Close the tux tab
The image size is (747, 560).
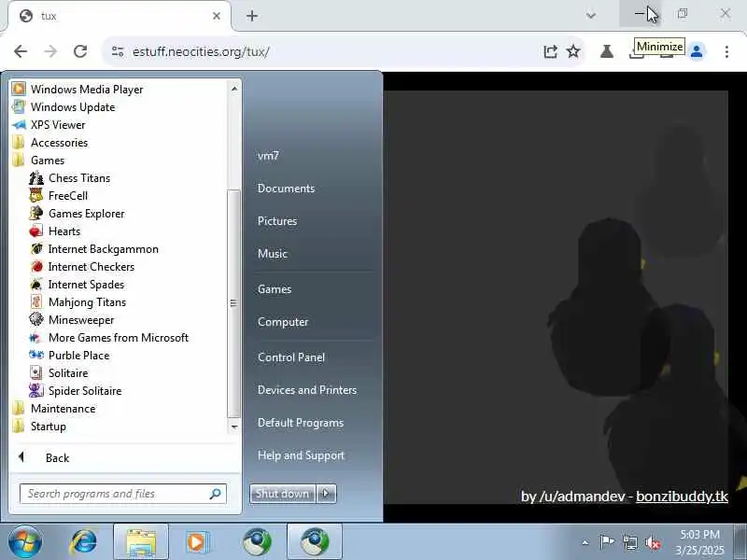click(x=217, y=16)
